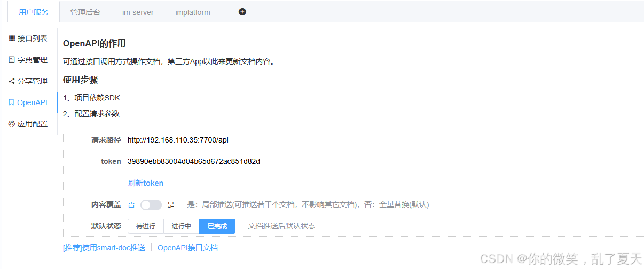Open the OpenAPI接口文档 link
The width and height of the screenshot is (644, 269).
click(187, 248)
